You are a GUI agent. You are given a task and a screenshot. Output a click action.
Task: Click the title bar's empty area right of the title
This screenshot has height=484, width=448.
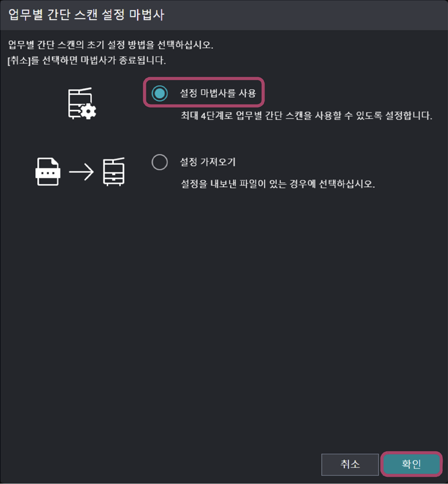pos(305,15)
